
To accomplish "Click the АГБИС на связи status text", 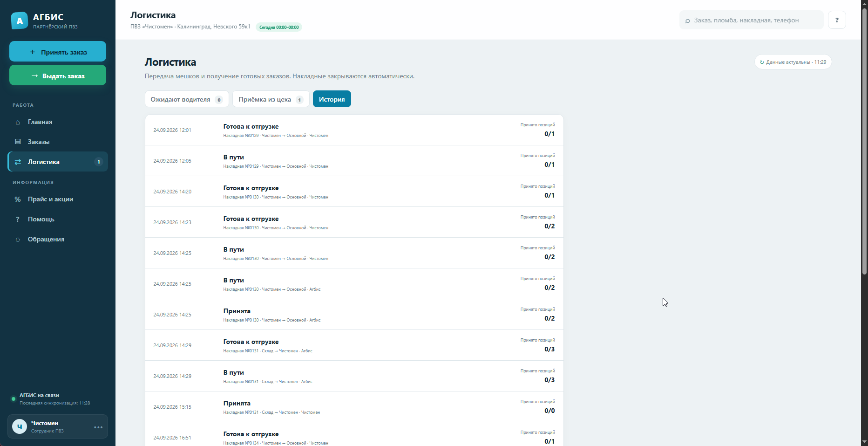I will click(x=39, y=395).
